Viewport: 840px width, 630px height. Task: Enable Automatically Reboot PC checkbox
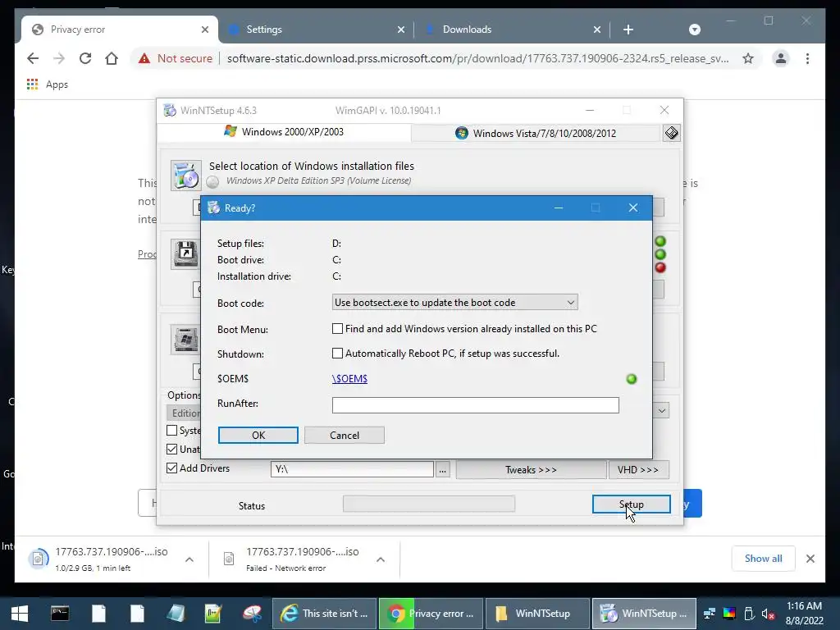[337, 353]
